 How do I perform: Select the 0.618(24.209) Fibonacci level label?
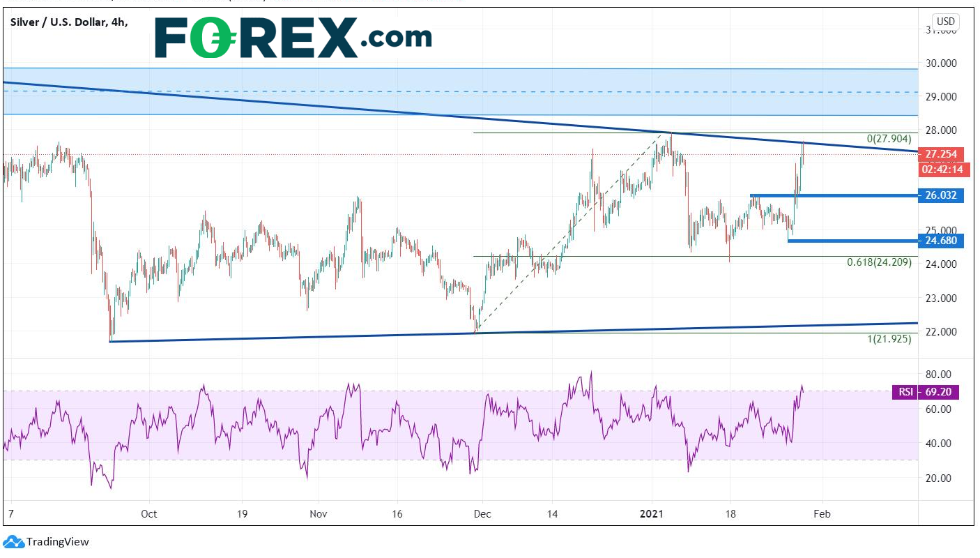(879, 263)
